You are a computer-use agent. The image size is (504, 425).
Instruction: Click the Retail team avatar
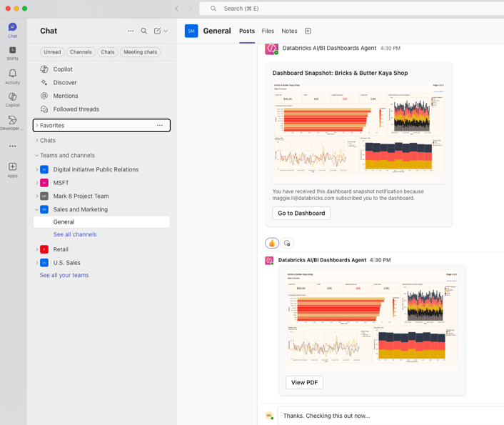pyautogui.click(x=44, y=249)
